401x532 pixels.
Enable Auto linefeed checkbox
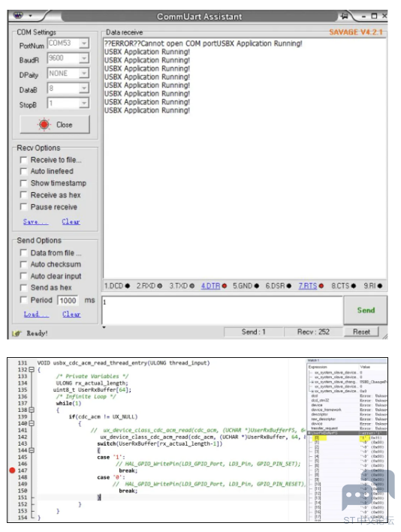pos(23,171)
